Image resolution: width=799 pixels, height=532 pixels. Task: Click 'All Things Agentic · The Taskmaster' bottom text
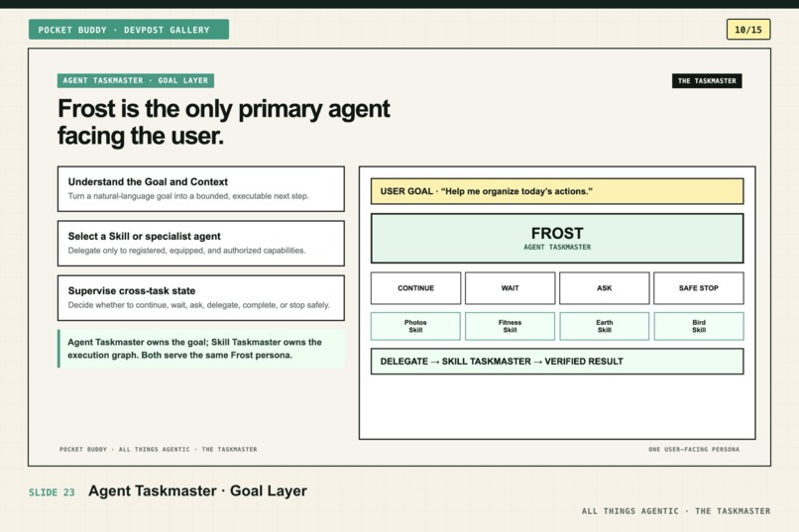[676, 511]
